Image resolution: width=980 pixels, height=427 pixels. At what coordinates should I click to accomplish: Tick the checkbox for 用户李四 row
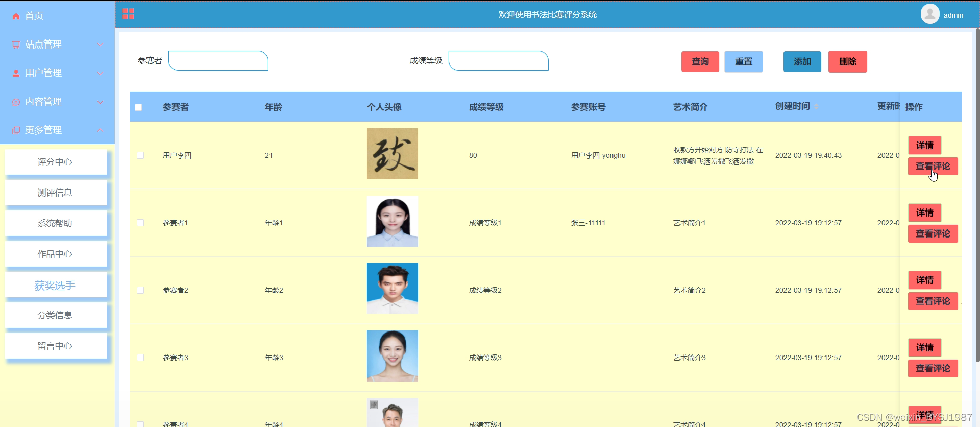pyautogui.click(x=140, y=155)
